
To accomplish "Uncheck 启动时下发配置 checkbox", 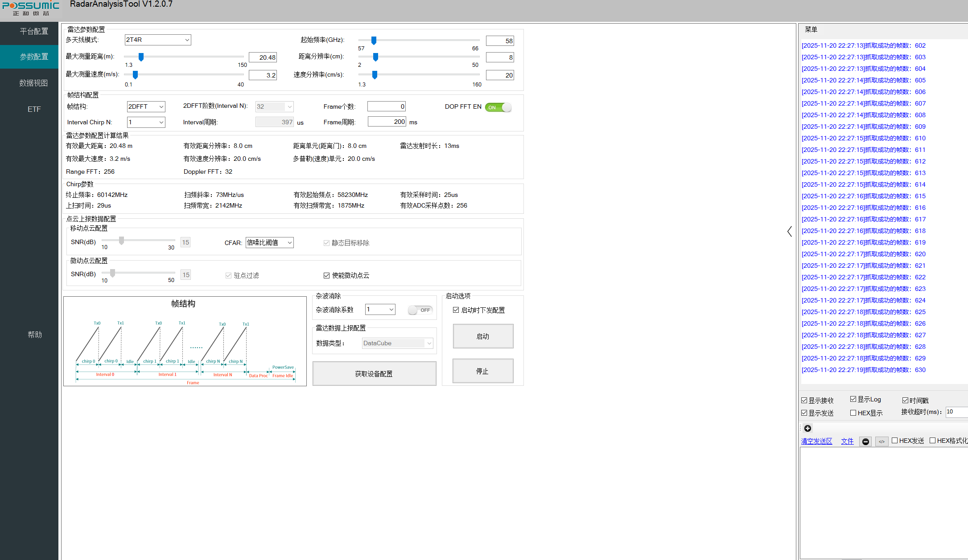I will coord(456,310).
